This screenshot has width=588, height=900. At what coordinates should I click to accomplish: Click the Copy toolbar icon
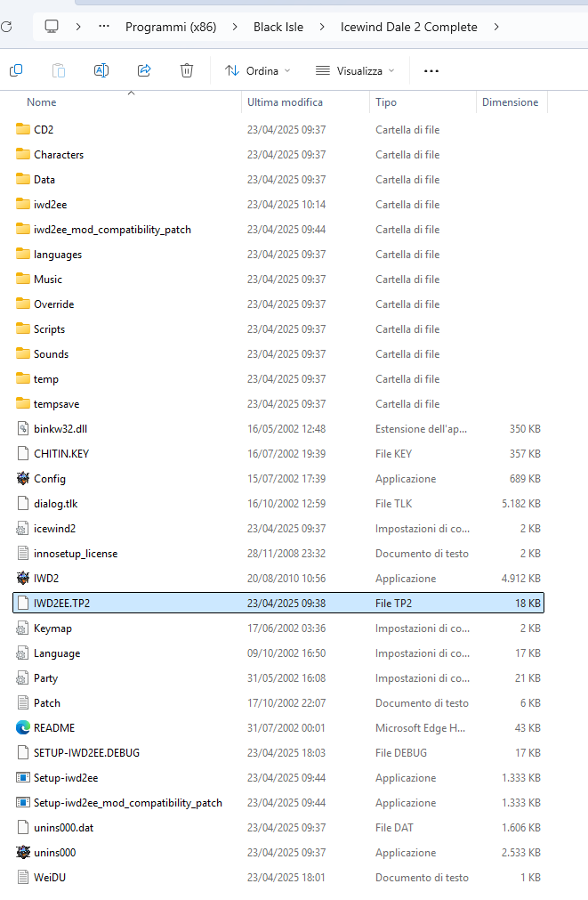(x=16, y=70)
